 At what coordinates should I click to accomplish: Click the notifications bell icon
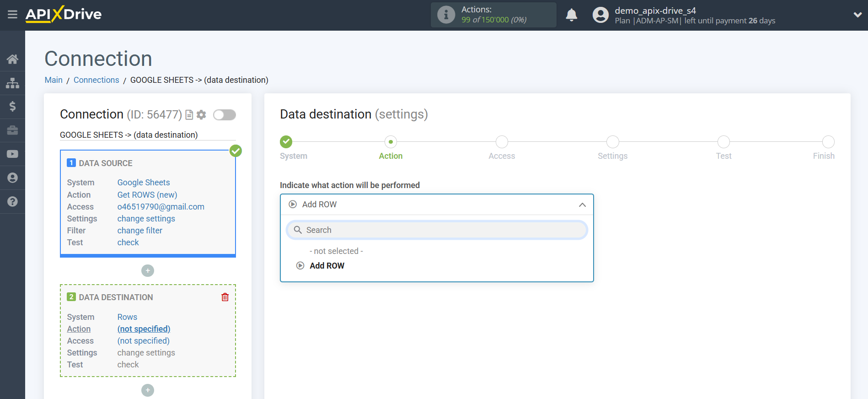click(571, 15)
